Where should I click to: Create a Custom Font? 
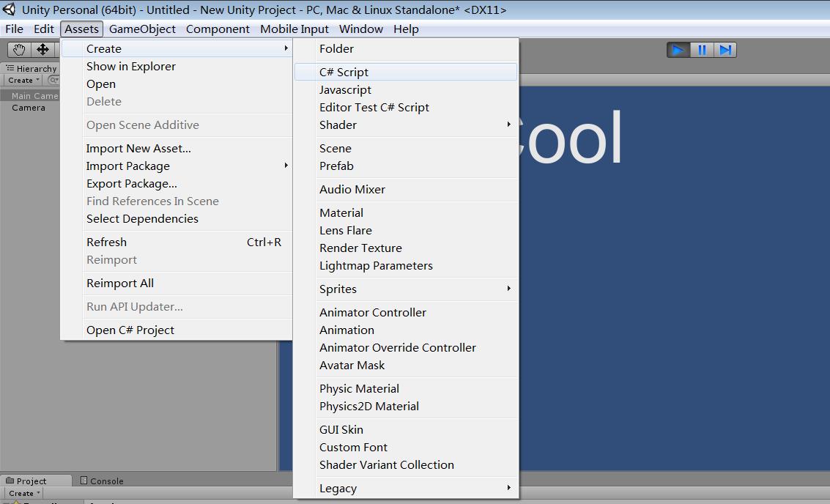click(405, 447)
